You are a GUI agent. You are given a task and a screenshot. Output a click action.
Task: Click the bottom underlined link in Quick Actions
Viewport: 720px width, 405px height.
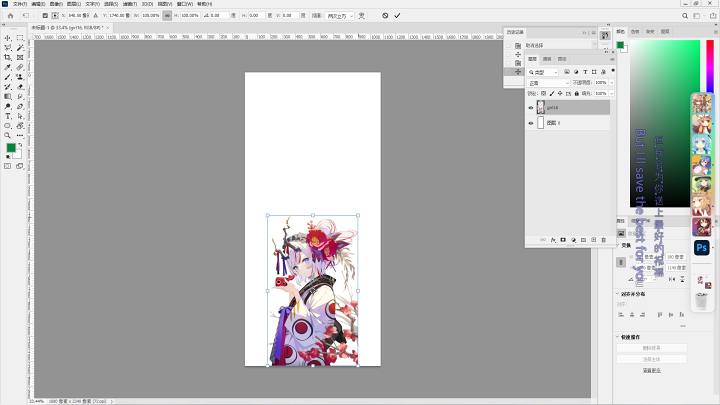click(x=652, y=370)
